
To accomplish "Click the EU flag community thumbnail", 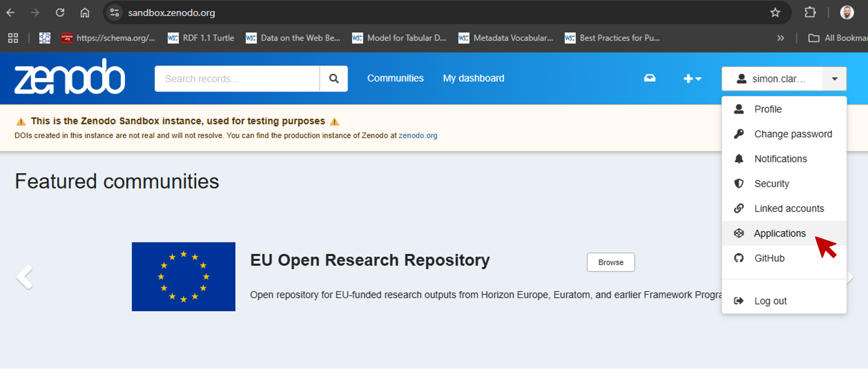I will (183, 277).
